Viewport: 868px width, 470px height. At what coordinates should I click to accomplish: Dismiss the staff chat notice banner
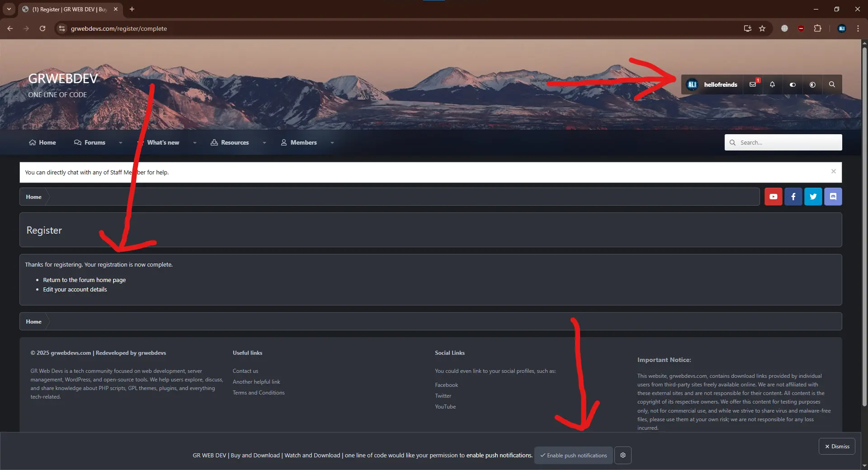(x=833, y=171)
